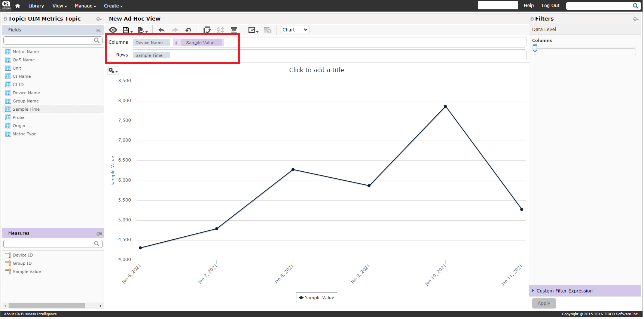Screen dimensions: 644x319
Task: Open the Chart visualization type dropdown
Action: pos(295,30)
